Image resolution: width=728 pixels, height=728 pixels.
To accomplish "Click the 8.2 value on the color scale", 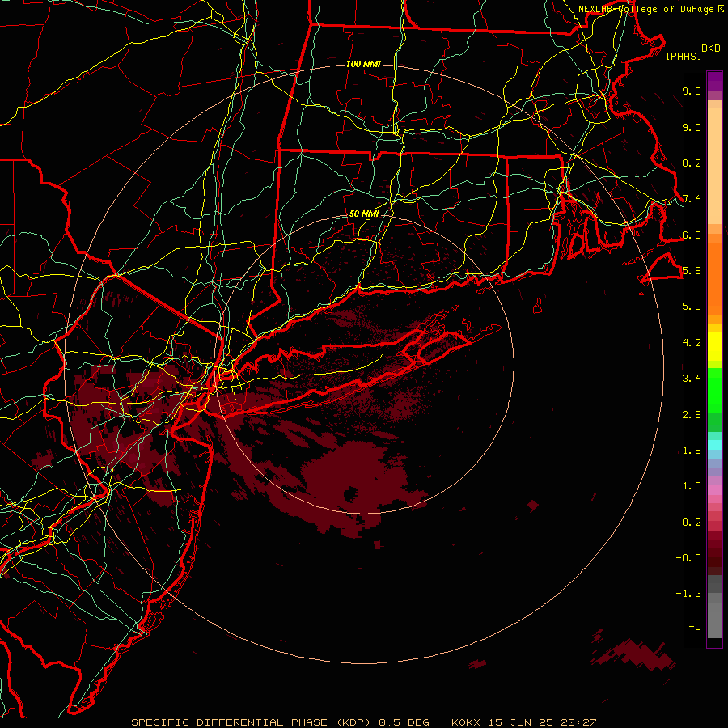I will coord(692,163).
